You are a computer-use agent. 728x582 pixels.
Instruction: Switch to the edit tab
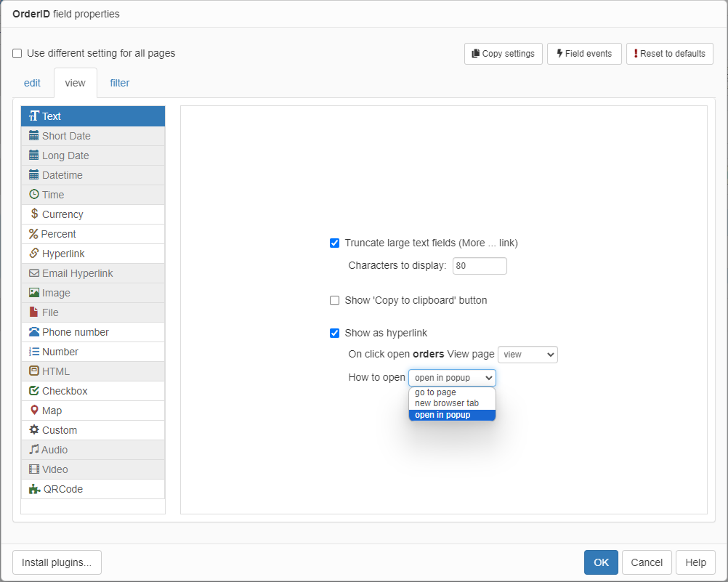[32, 83]
